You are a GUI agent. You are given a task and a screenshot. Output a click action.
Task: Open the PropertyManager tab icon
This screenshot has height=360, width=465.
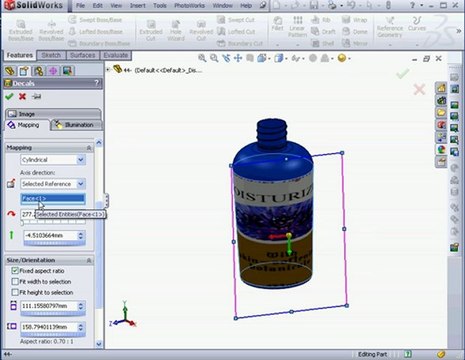click(x=24, y=71)
